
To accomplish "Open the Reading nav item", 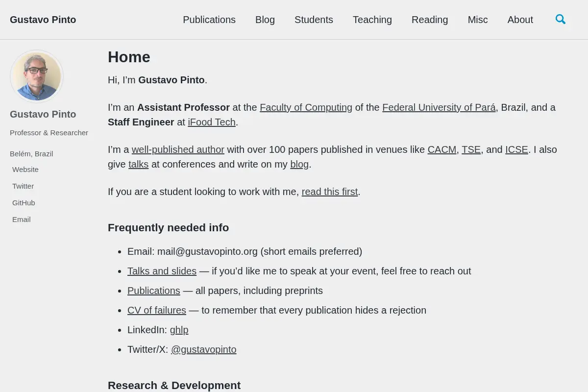I will click(x=430, y=20).
